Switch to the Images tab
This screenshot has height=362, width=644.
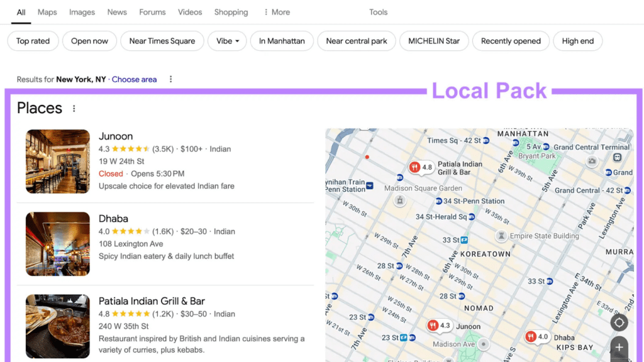82,12
